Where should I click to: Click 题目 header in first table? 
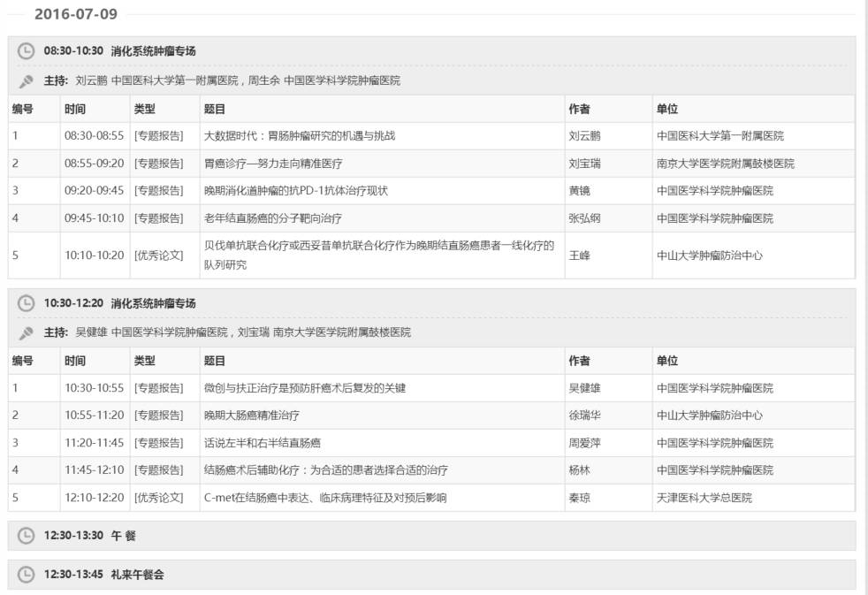(x=214, y=109)
